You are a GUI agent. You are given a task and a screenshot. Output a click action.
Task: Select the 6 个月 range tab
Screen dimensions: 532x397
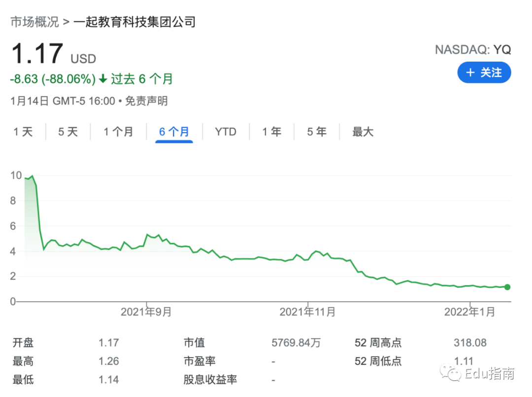tap(174, 131)
